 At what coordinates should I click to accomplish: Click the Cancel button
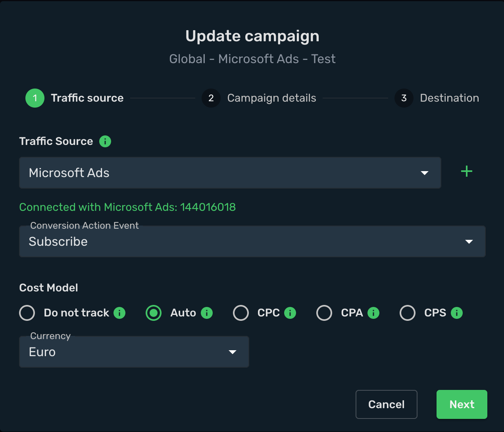pyautogui.click(x=387, y=404)
